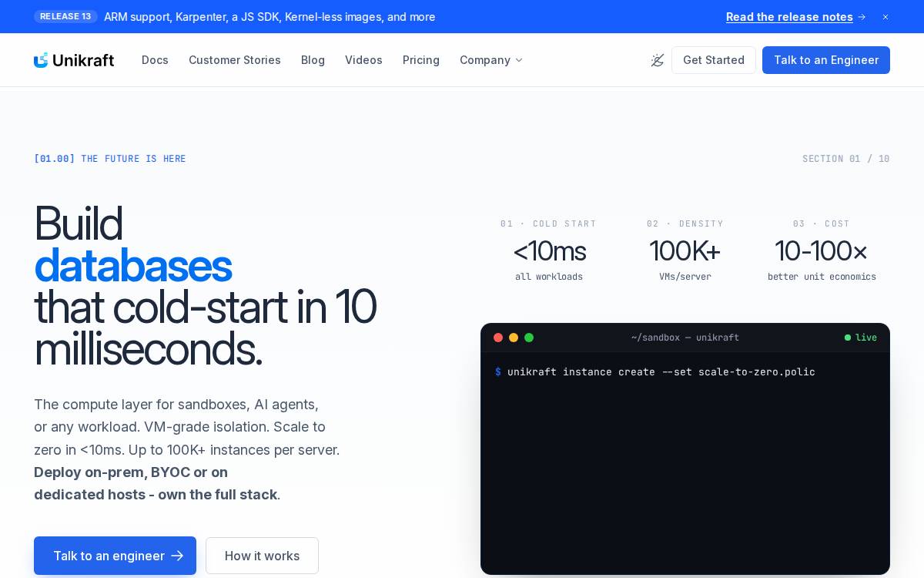
Task: Click the yellow terminal window dot
Action: click(514, 338)
